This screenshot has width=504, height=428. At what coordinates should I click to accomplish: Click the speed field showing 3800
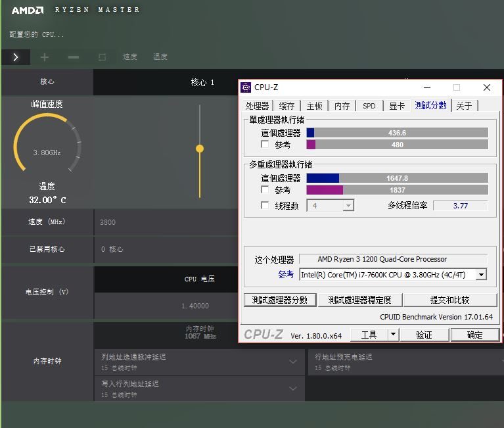tap(166, 222)
